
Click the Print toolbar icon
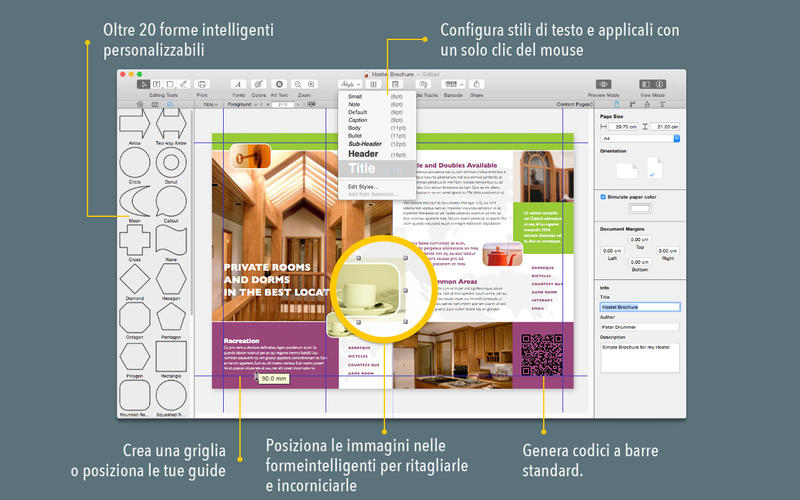[x=202, y=84]
